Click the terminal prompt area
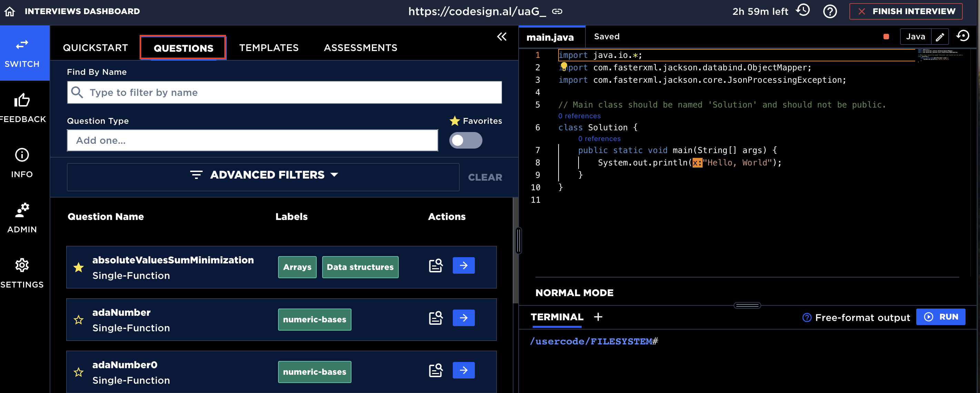This screenshot has height=393, width=980. [x=594, y=341]
